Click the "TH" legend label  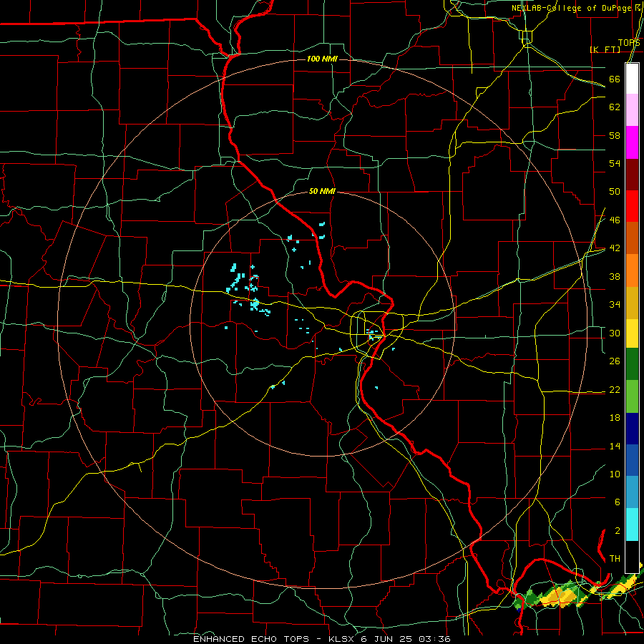pyautogui.click(x=615, y=559)
